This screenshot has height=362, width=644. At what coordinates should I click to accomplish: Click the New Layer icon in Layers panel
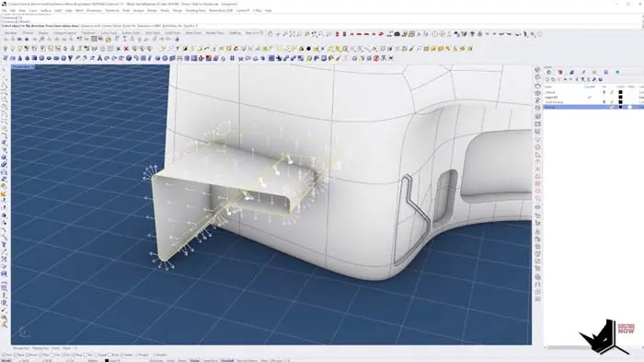(547, 79)
